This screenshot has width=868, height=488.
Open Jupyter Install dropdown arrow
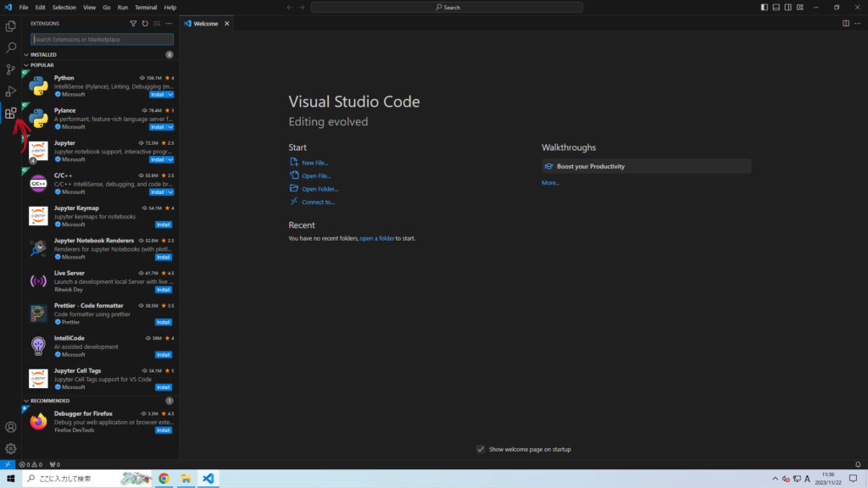tap(170, 160)
